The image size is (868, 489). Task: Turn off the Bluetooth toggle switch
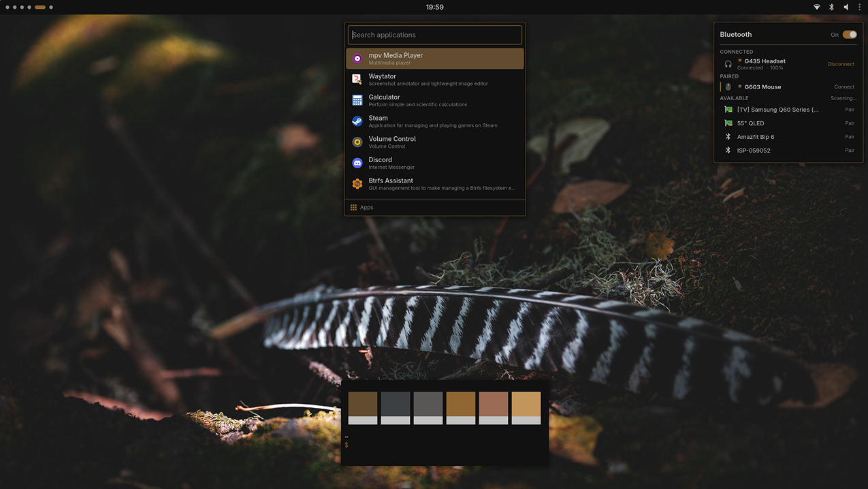tap(850, 34)
